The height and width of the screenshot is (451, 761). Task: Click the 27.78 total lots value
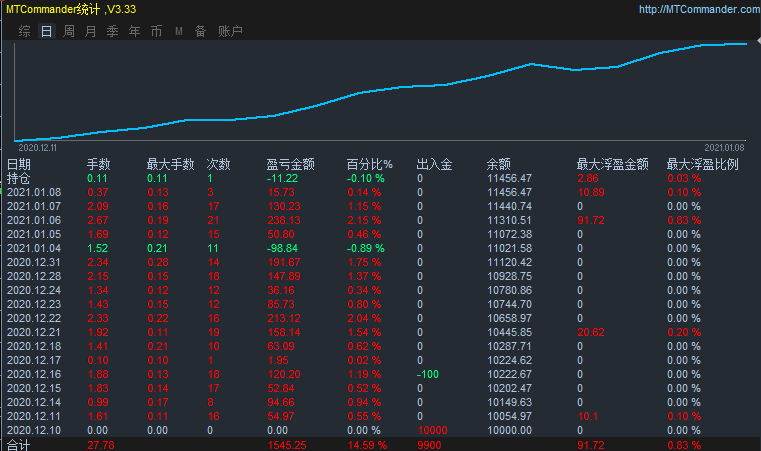pyautogui.click(x=101, y=445)
